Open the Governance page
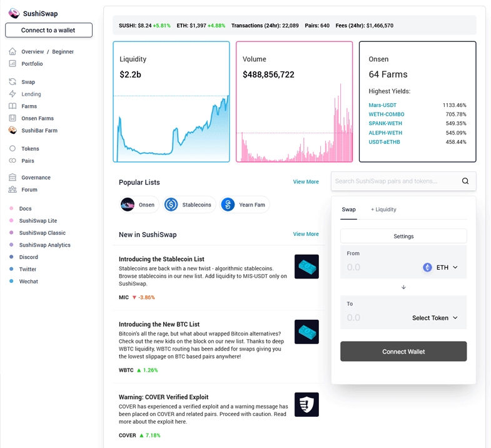 (x=36, y=177)
